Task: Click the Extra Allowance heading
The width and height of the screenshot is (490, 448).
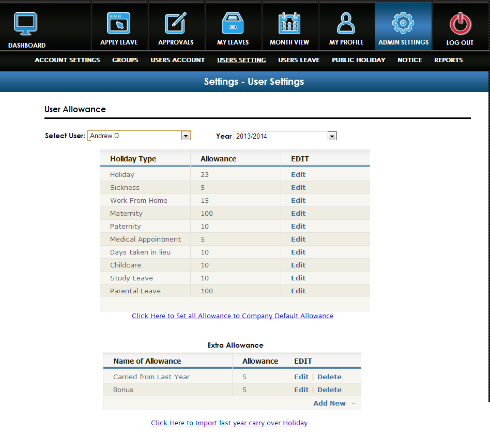Action: 235,346
